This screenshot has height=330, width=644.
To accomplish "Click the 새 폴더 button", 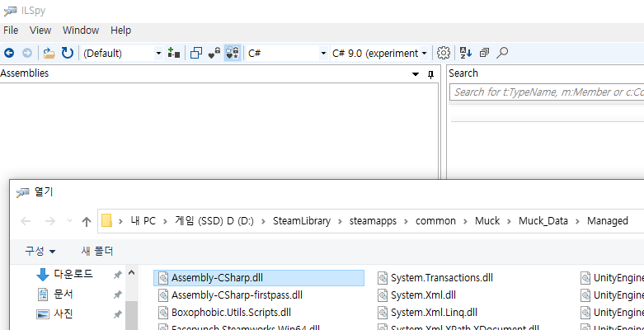I will tap(97, 251).
